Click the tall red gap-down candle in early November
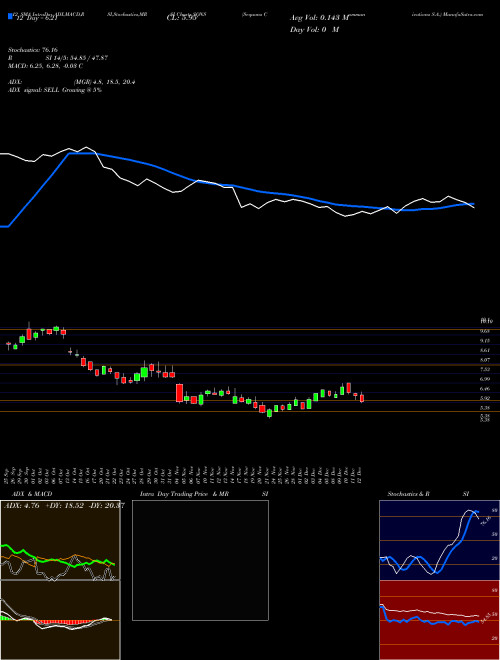Viewport: 500px width, 660px height. click(x=179, y=393)
